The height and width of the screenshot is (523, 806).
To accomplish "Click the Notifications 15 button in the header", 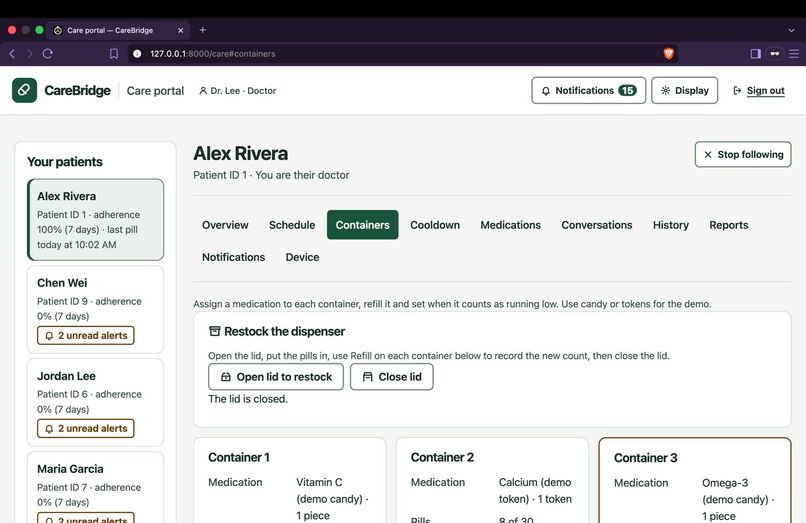I will [589, 91].
